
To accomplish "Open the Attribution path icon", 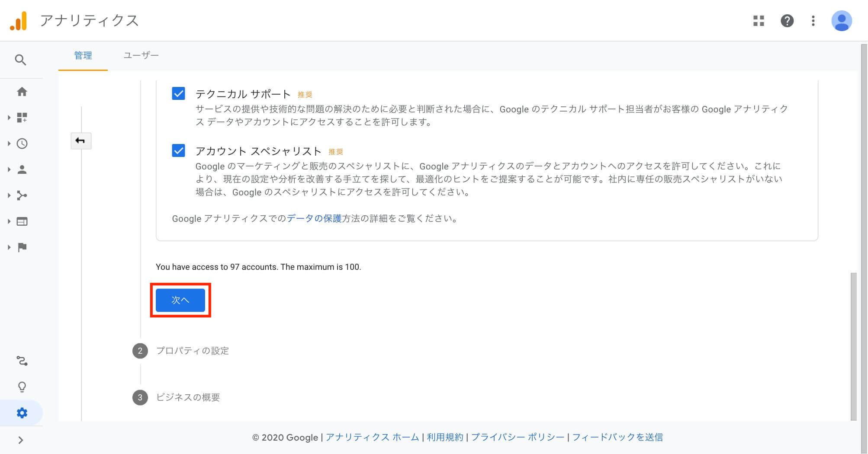I will (x=22, y=361).
